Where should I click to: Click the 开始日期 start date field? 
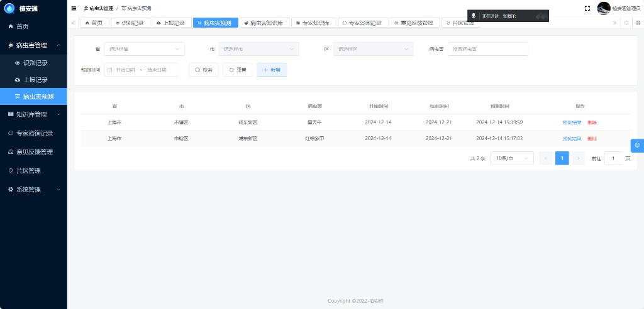pyautogui.click(x=125, y=70)
